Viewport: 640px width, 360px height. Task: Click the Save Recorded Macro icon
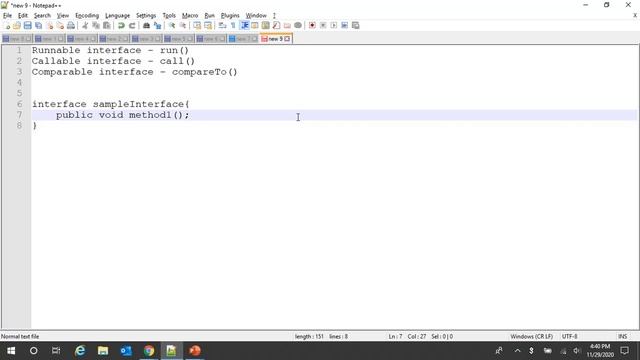point(356,25)
